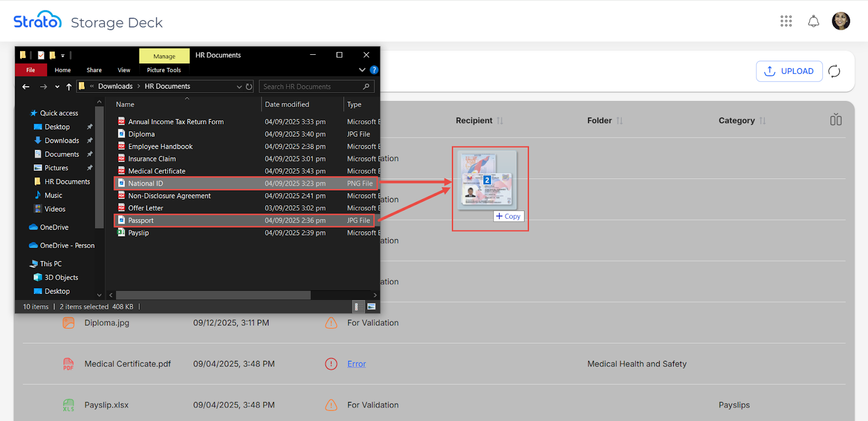The image size is (868, 421).
Task: Open recent locations dropdown arrow
Action: (57, 87)
